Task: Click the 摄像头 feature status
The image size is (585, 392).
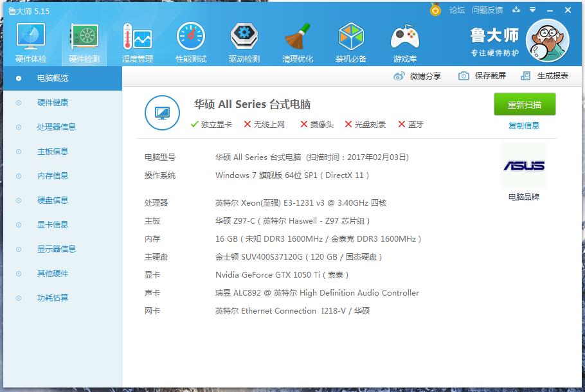Action: [317, 125]
